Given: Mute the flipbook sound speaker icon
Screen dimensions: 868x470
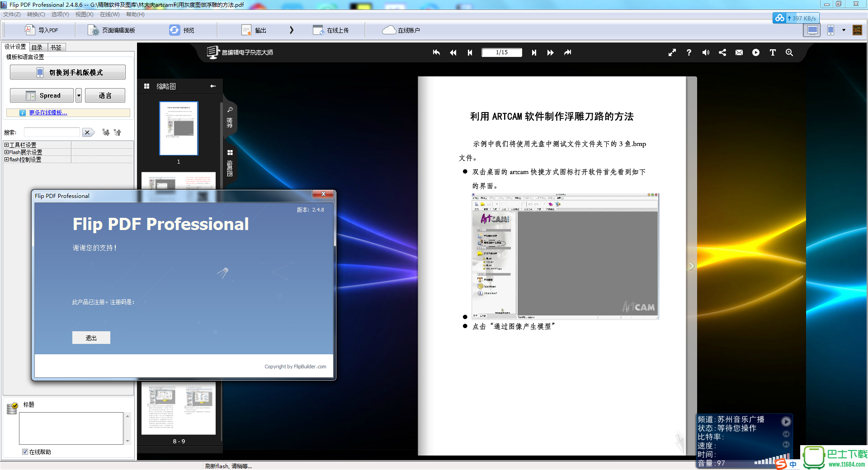Looking at the screenshot, I should pyautogui.click(x=706, y=52).
